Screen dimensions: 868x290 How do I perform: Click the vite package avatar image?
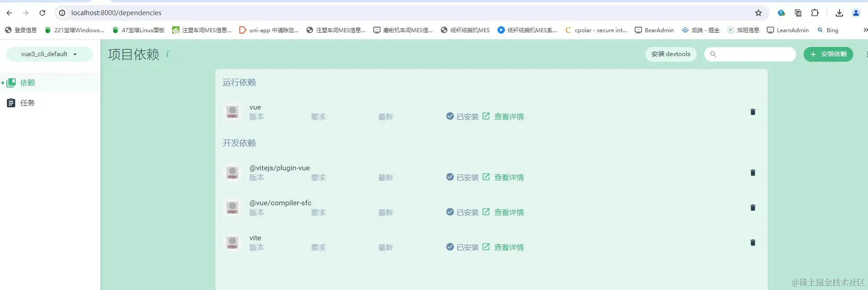tap(232, 243)
